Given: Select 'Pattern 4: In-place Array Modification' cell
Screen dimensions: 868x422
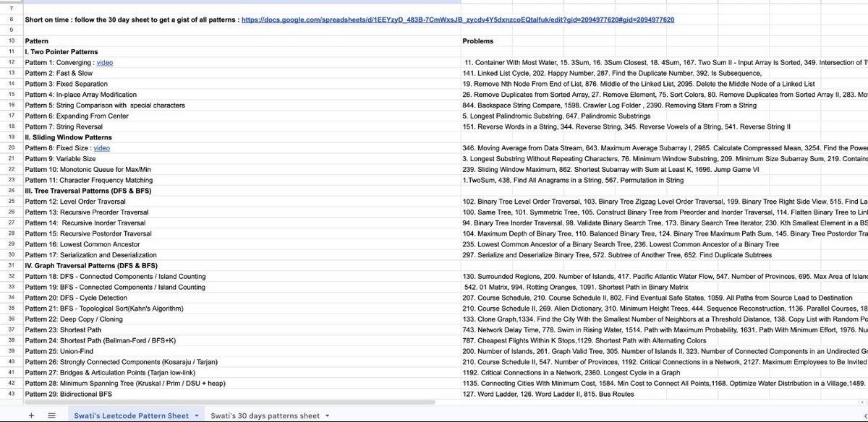Looking at the screenshot, I should (x=241, y=95).
